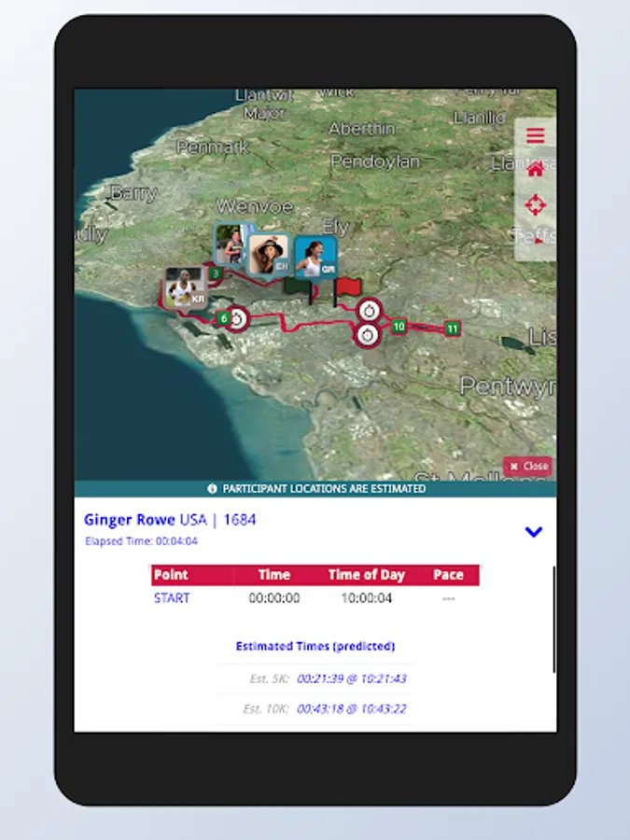Open the hamburger menu on the map
Image resolution: width=630 pixels, height=840 pixels.
(535, 135)
